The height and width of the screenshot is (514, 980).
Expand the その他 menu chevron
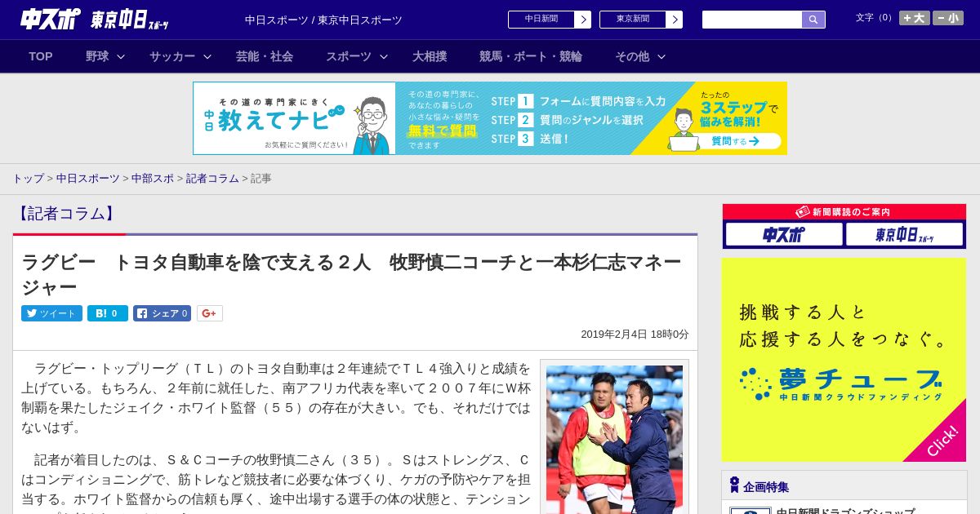pos(661,57)
